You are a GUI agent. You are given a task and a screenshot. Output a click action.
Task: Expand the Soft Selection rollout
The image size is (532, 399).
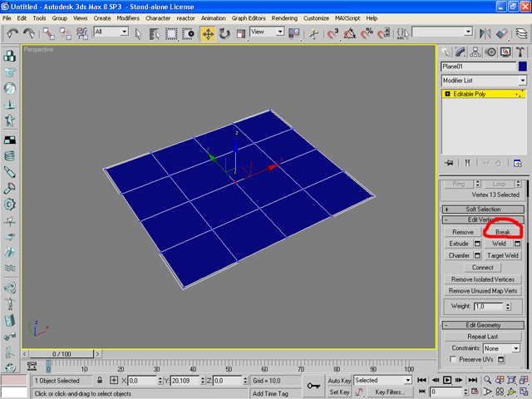pyautogui.click(x=483, y=209)
